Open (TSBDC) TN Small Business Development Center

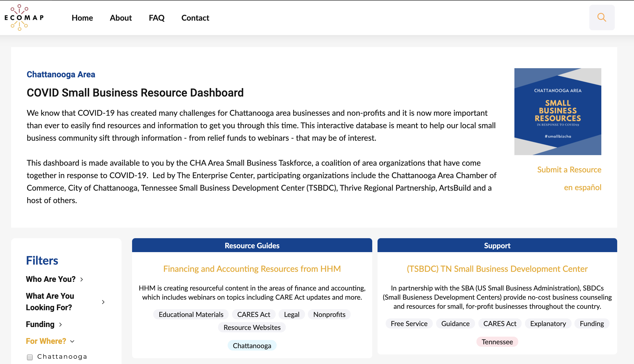point(497,269)
